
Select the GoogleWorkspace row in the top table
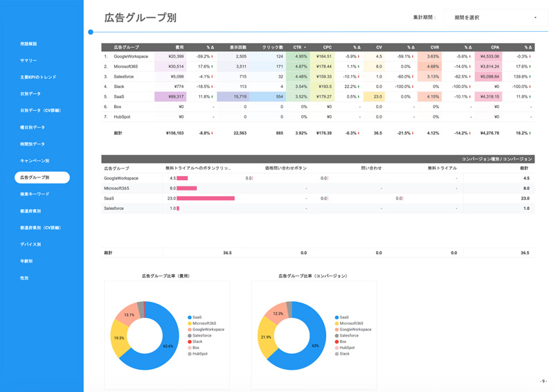(x=131, y=57)
